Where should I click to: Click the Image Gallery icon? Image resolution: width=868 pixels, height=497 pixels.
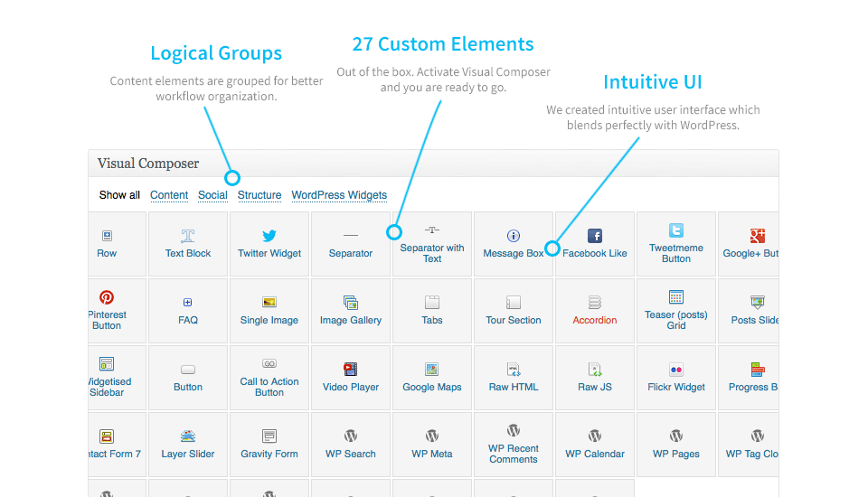coord(351,302)
